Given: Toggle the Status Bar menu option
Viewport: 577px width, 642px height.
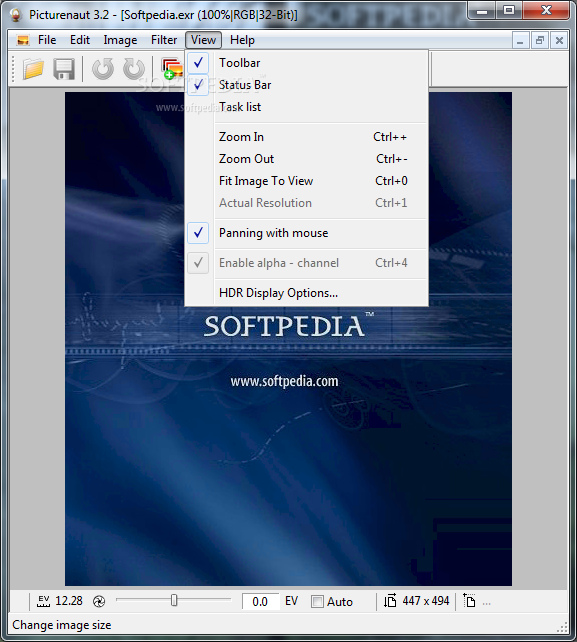Looking at the screenshot, I should [x=306, y=85].
